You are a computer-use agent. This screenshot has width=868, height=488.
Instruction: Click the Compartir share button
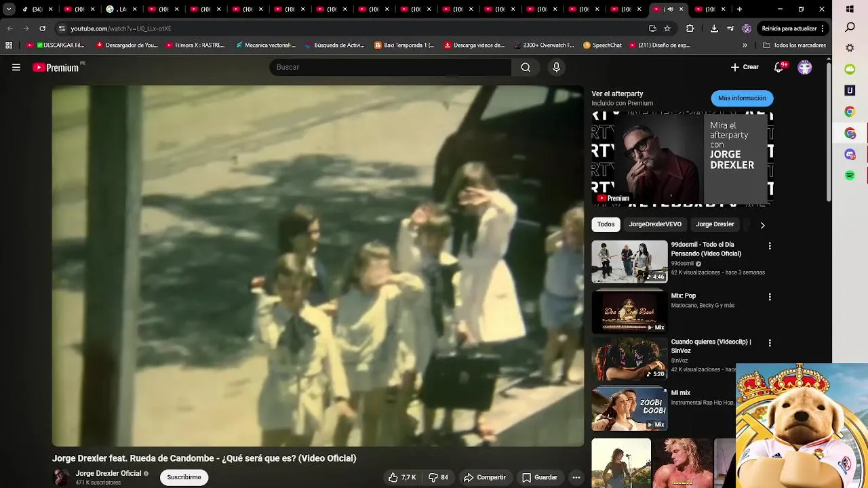tap(485, 477)
